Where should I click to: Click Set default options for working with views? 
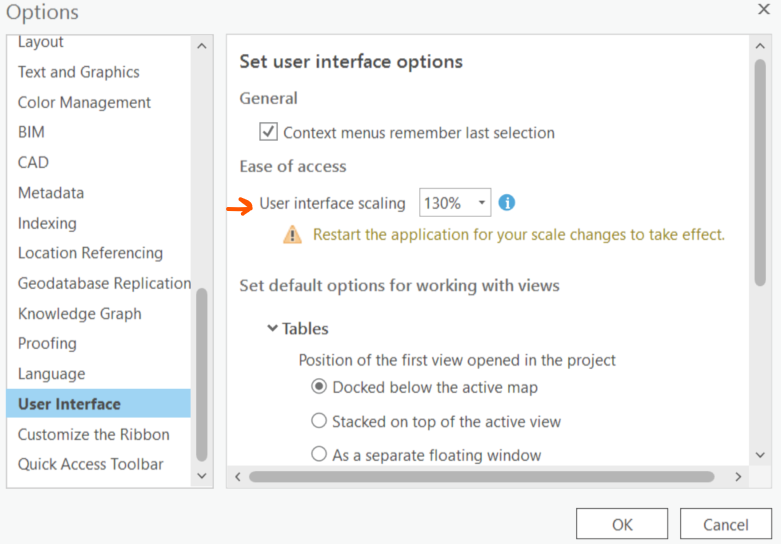399,286
